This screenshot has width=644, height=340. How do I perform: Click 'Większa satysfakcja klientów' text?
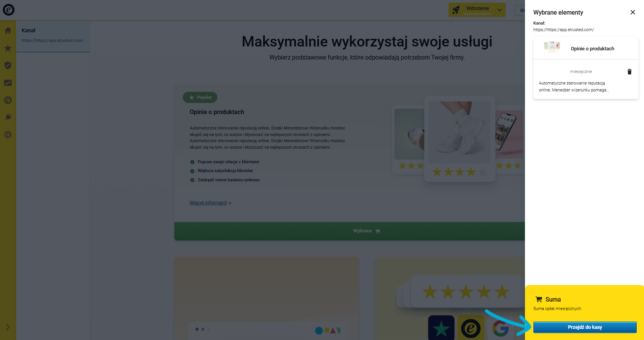point(225,171)
